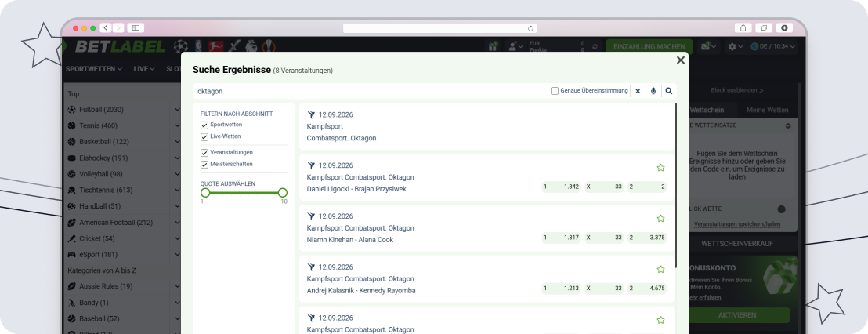This screenshot has height=334, width=868.
Task: Click the AKTIVIEREN bonus button
Action: pyautogui.click(x=737, y=315)
